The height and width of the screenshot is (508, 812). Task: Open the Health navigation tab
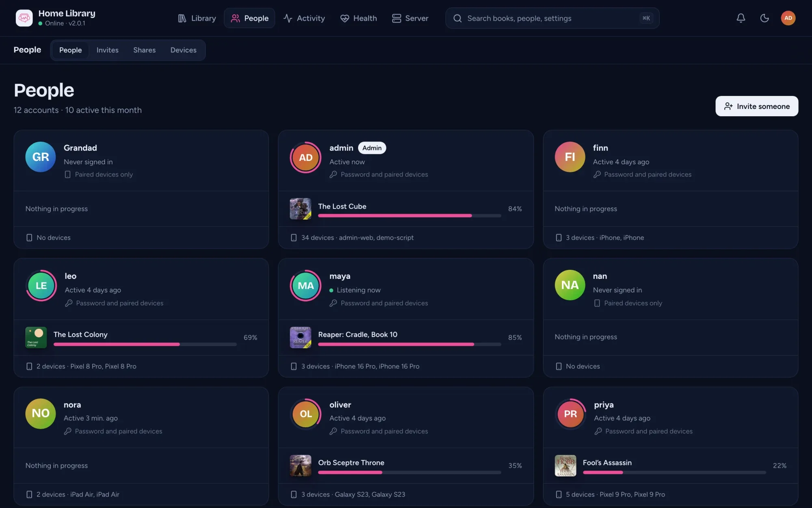(358, 18)
